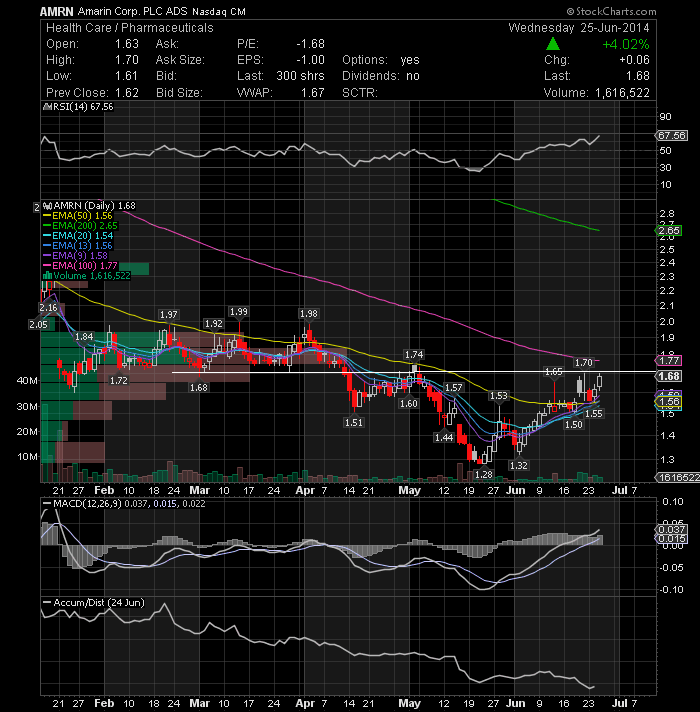Click the 1.74 May high annotation
The image size is (700, 712).
click(x=414, y=355)
